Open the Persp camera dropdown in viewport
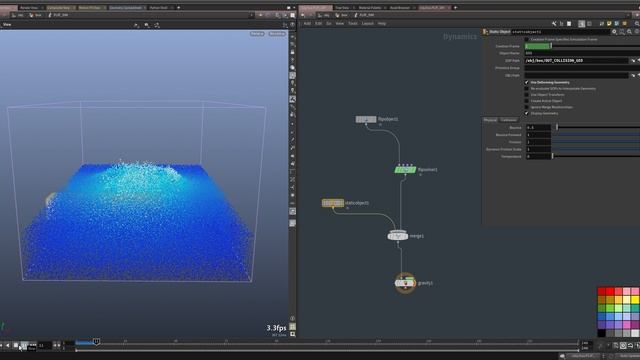This screenshot has width=640, height=360. point(257,34)
